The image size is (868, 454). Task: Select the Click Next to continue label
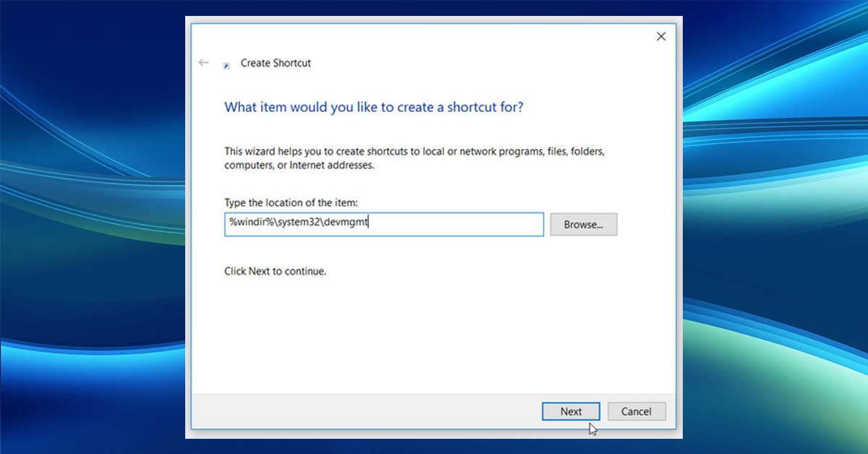(274, 271)
